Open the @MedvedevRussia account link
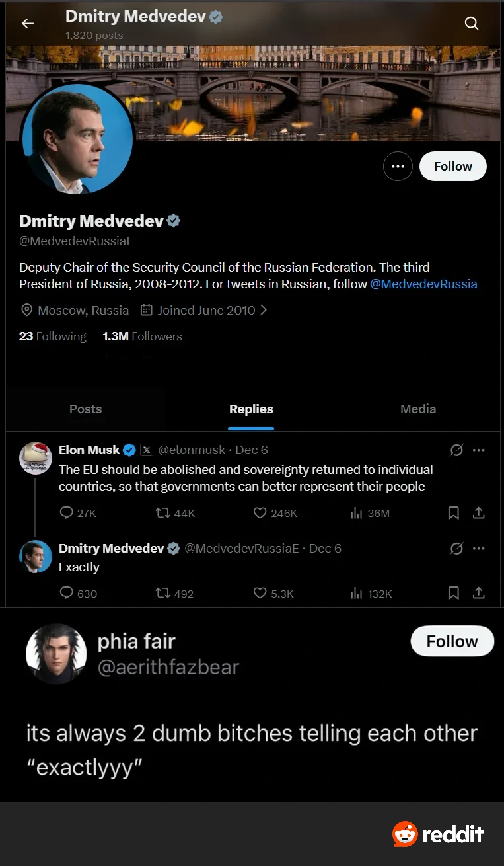This screenshot has height=866, width=504. pos(423,284)
